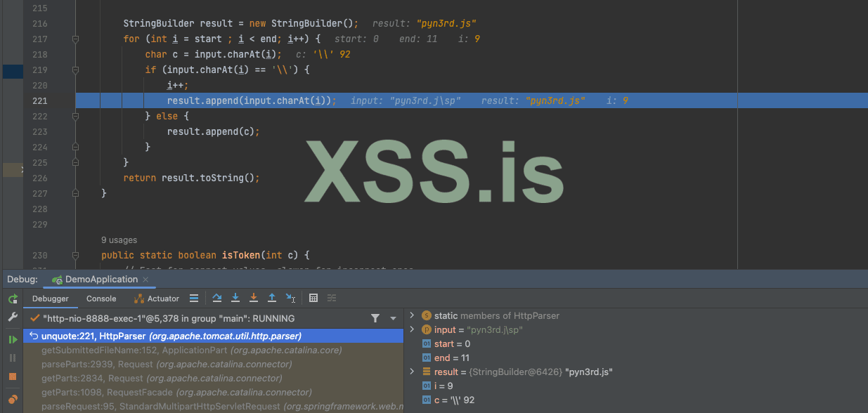Collapse the else block at line 222

pyautogui.click(x=75, y=117)
